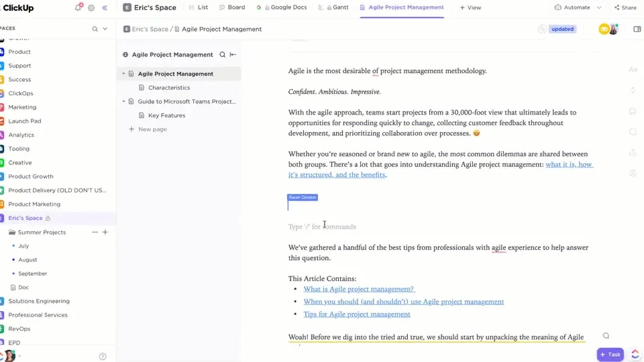Open the August list
Viewport: 644px width, 362px height.
(x=28, y=260)
